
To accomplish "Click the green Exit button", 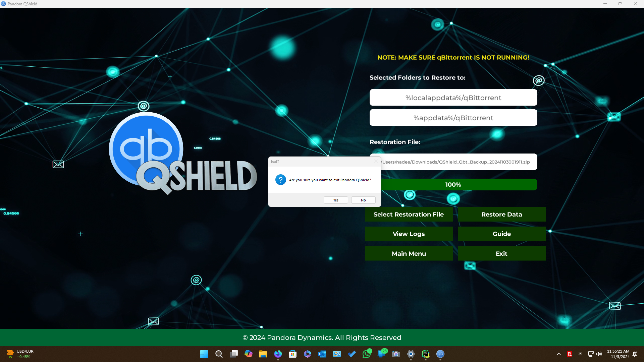I will [501, 254].
